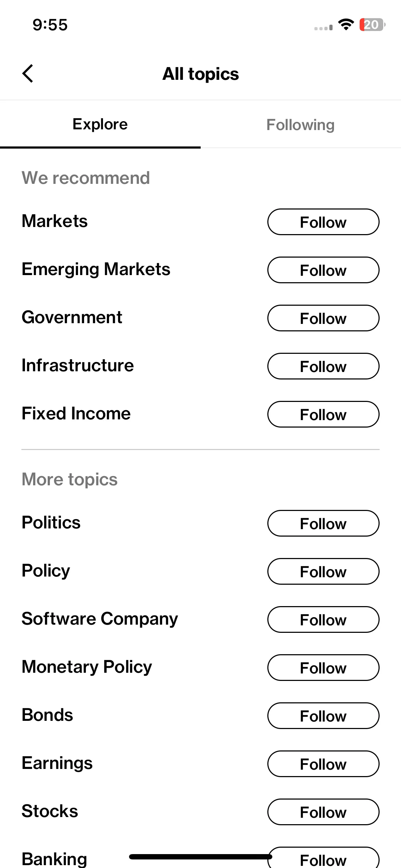Switch to the Following tab

pos(300,125)
